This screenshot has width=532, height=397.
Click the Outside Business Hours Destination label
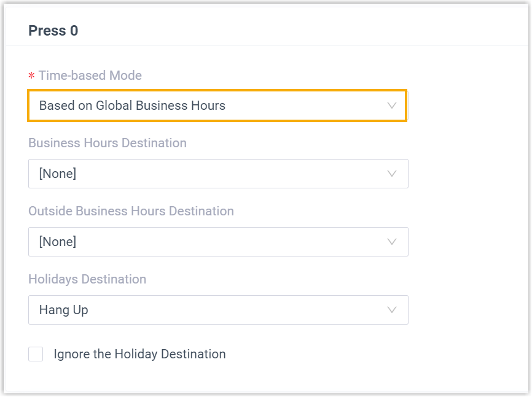[x=131, y=211]
